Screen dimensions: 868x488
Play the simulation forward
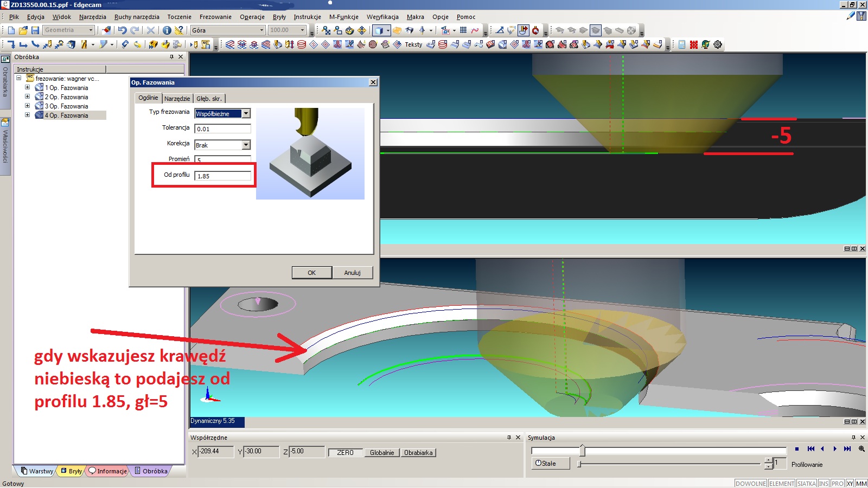pyautogui.click(x=835, y=449)
